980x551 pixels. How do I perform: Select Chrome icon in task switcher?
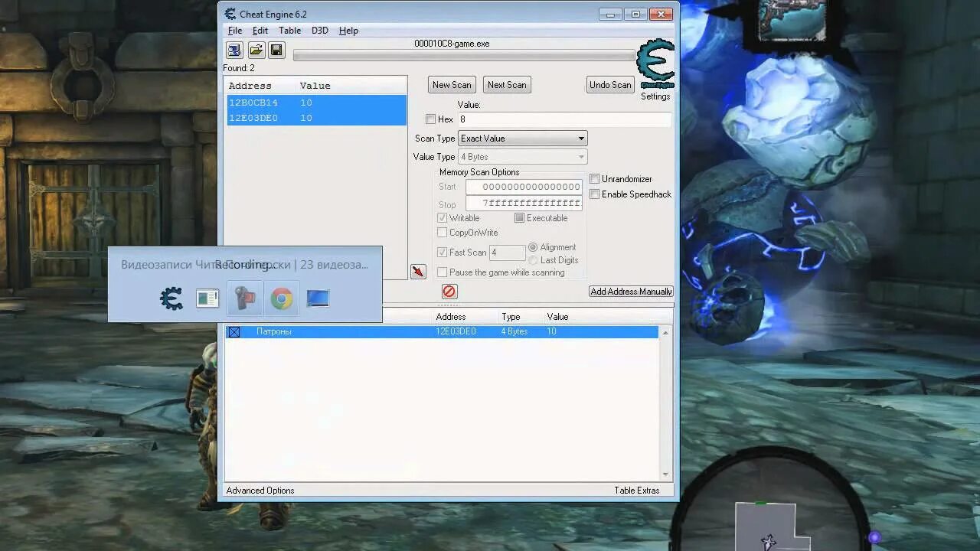point(281,298)
